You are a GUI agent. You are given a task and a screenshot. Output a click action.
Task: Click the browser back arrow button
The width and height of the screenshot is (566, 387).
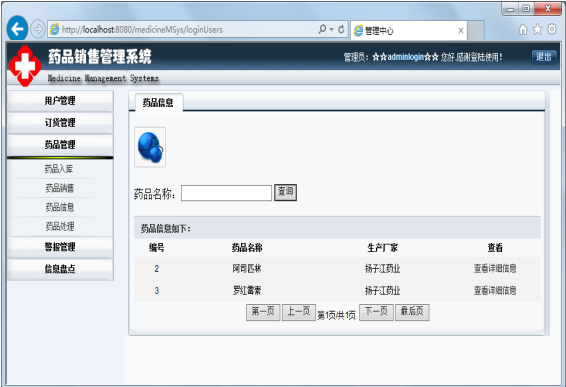tap(17, 29)
